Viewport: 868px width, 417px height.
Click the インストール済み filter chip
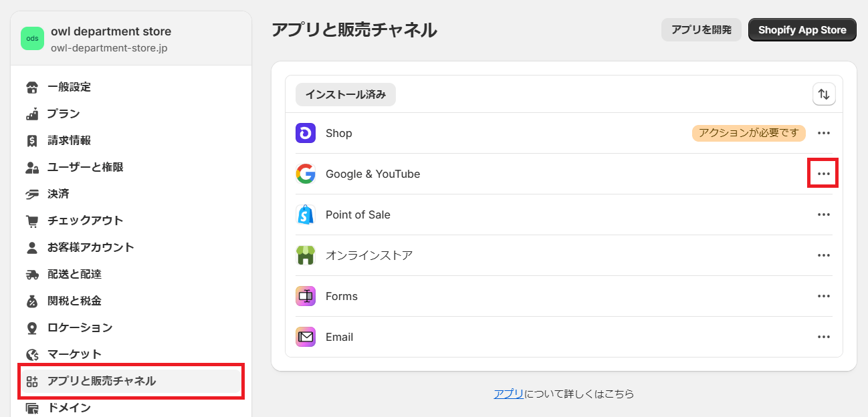tap(345, 94)
